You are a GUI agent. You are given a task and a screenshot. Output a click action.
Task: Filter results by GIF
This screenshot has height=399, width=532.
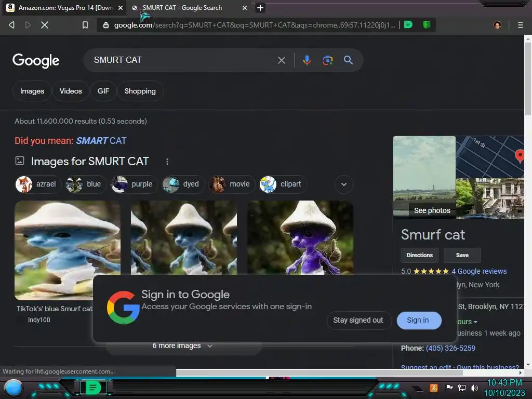click(103, 91)
